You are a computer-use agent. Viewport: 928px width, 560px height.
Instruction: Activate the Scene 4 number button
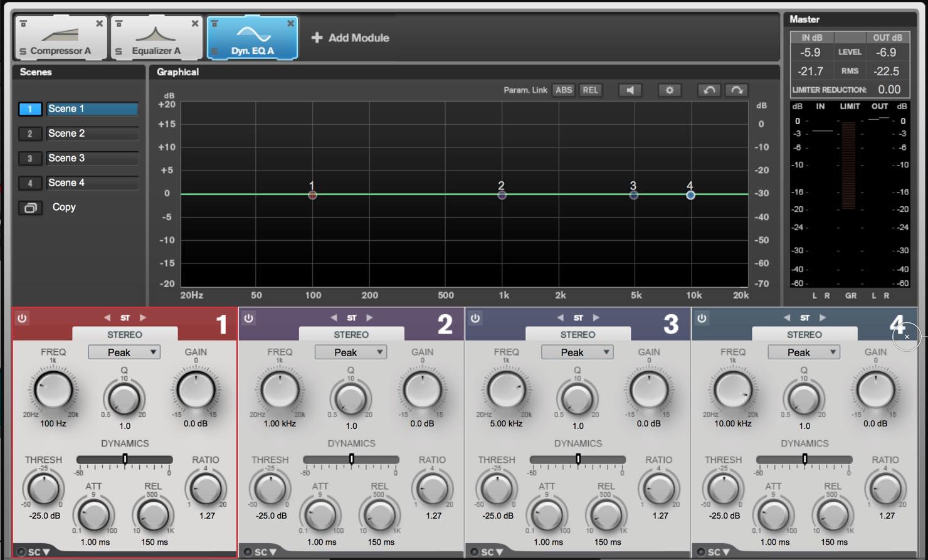29,183
